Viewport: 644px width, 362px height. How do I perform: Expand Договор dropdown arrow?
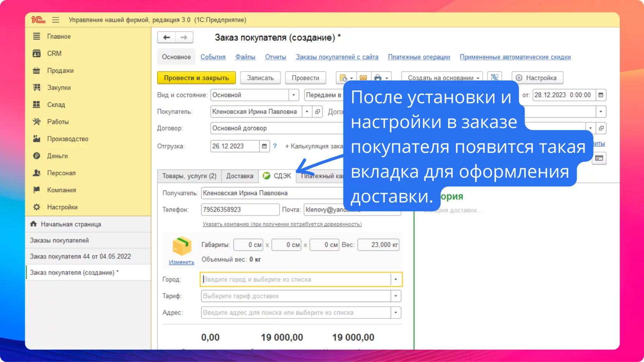(x=590, y=128)
